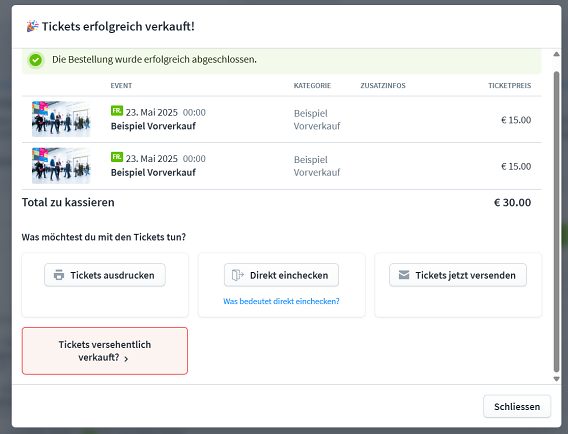The height and width of the screenshot is (434, 568).
Task: Click the Direkt einchecken button
Action: pyautogui.click(x=281, y=275)
